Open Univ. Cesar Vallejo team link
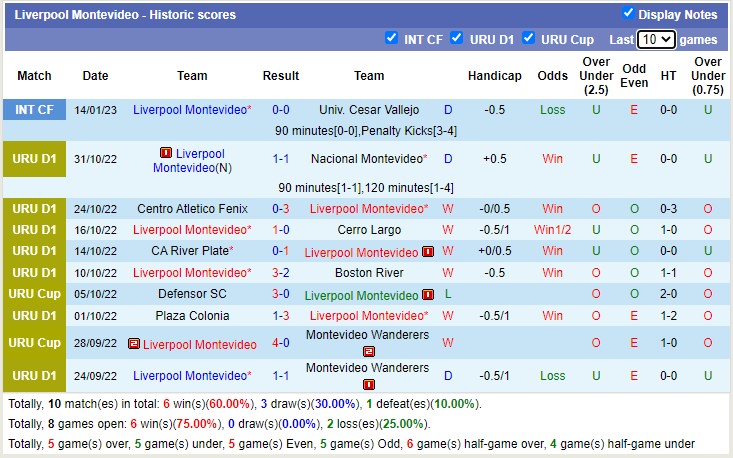Screen dimensions: 733x458 (369, 110)
